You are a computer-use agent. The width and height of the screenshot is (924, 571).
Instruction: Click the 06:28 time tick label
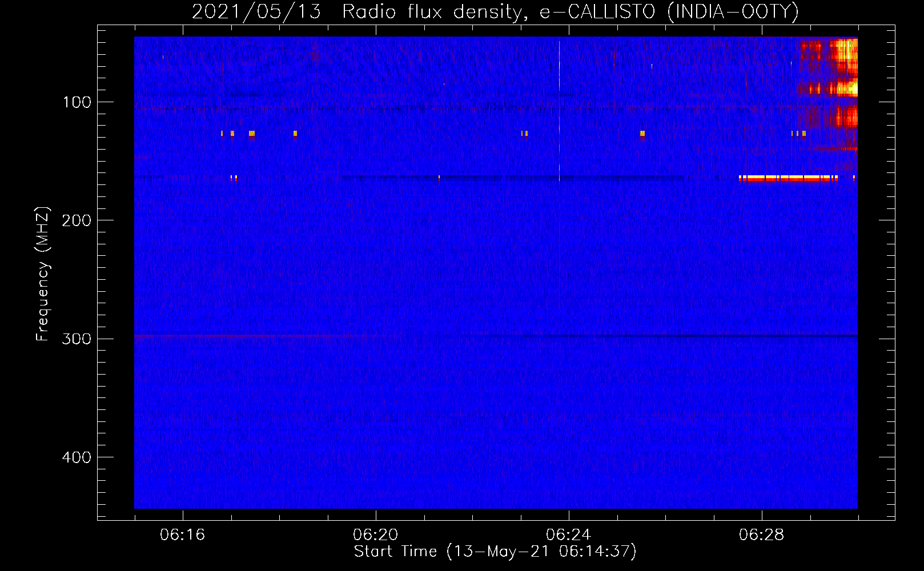coord(761,535)
